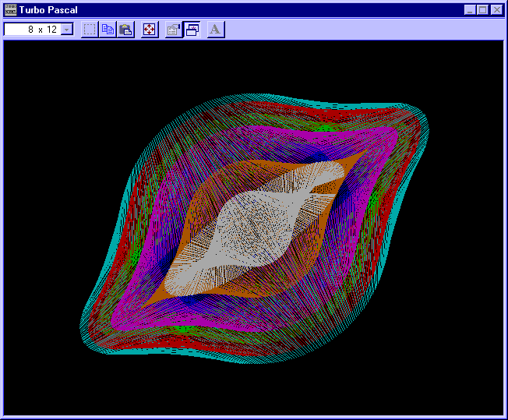Screen dimensions: 508x420
Task: Click the Font 'A' toolbar icon
Action: coord(216,30)
